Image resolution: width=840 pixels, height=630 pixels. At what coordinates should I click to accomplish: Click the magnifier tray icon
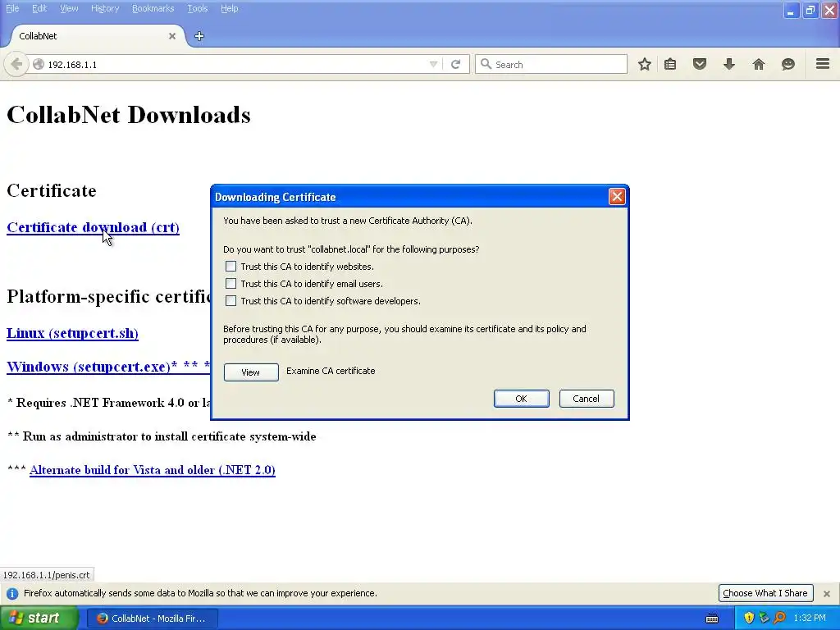tap(779, 619)
